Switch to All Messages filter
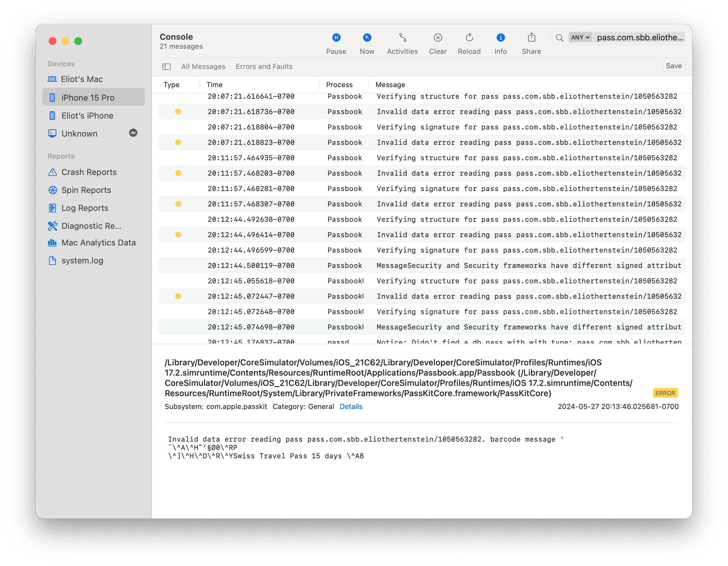Viewport: 728px width, 566px height. (203, 67)
